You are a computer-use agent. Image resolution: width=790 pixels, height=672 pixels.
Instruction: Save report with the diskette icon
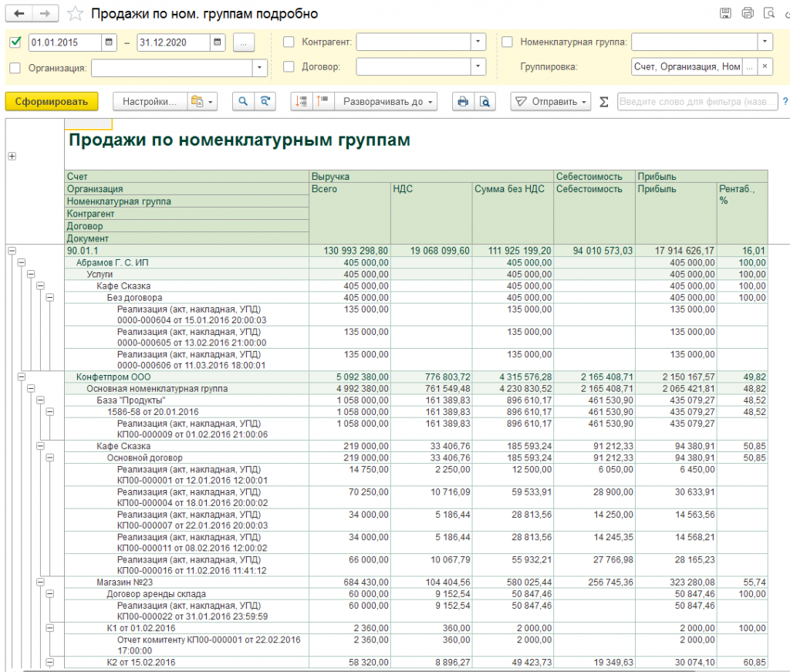click(x=725, y=13)
